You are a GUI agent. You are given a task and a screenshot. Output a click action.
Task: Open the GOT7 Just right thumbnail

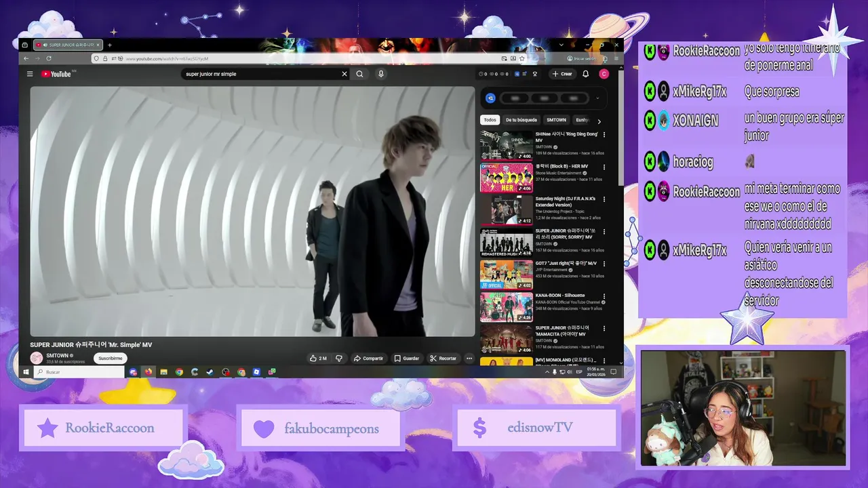point(507,274)
